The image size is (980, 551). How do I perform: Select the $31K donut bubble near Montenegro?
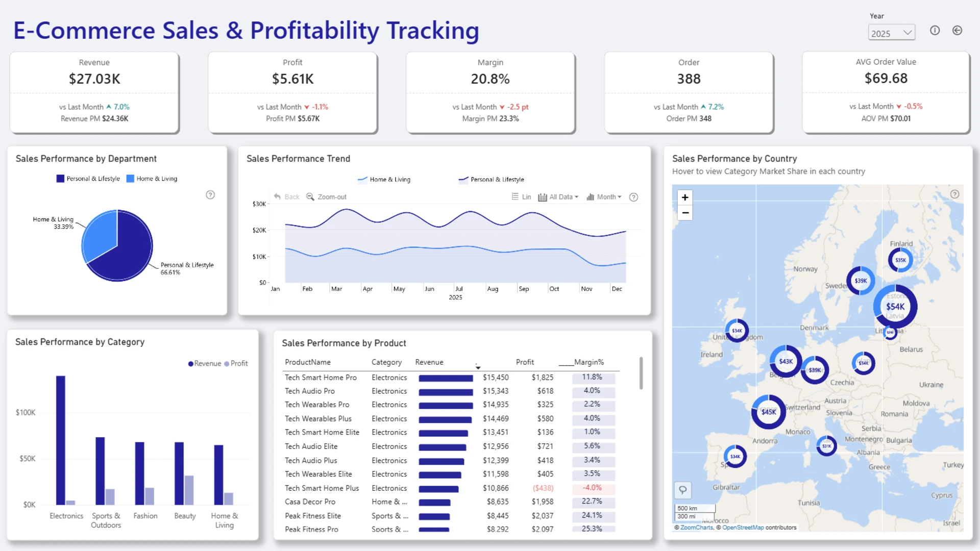coord(826,446)
